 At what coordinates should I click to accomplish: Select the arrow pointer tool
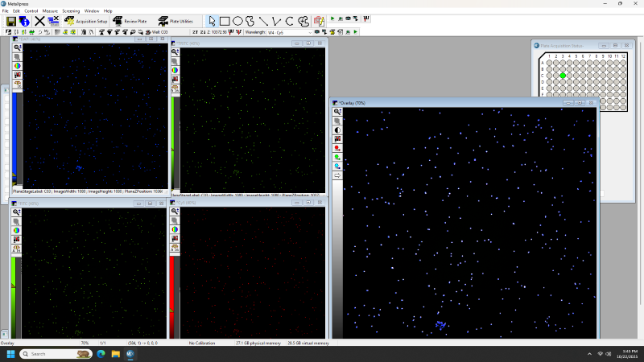pos(212,21)
